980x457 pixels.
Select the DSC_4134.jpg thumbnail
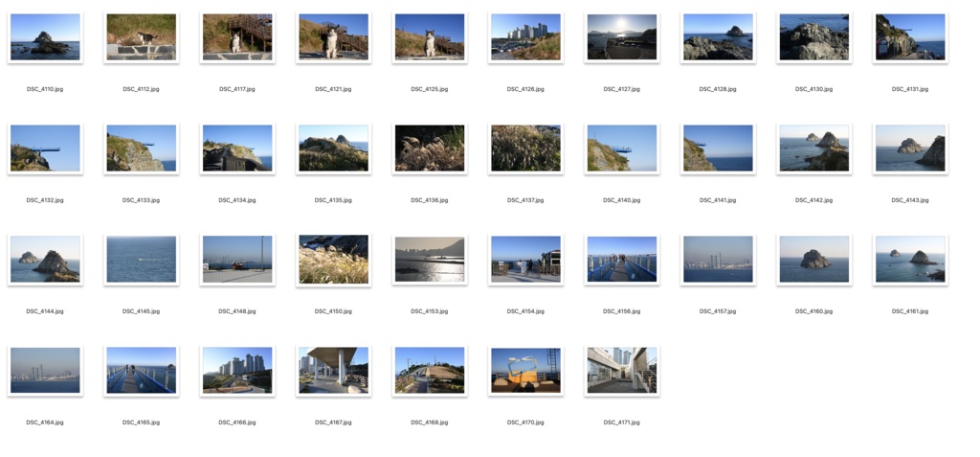point(237,149)
